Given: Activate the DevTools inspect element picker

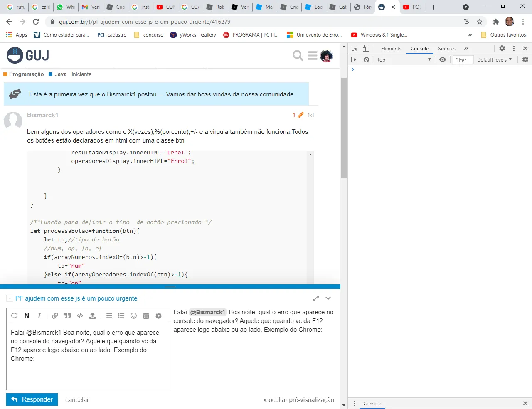Looking at the screenshot, I should click(x=355, y=49).
